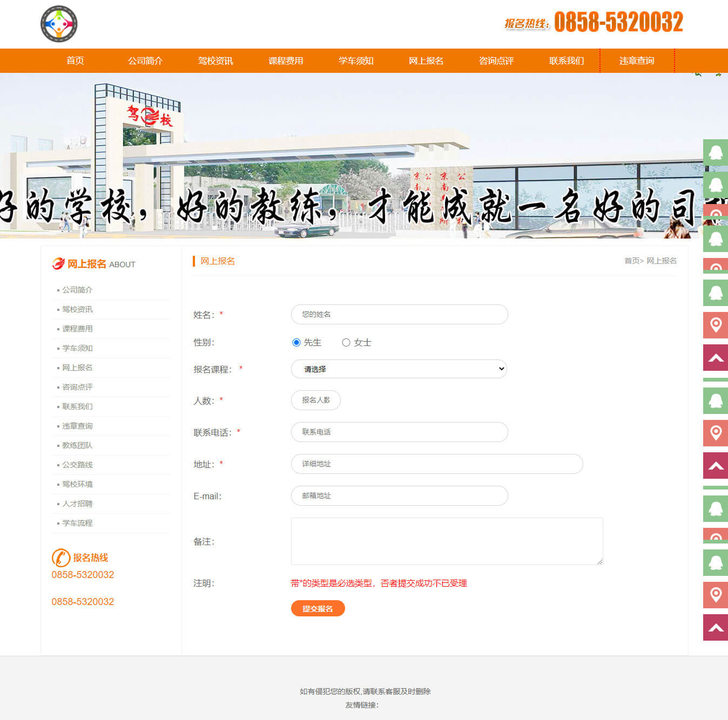Open the 学车流程 link in the left sidebar
Image resolution: width=728 pixels, height=720 pixels.
(77, 523)
